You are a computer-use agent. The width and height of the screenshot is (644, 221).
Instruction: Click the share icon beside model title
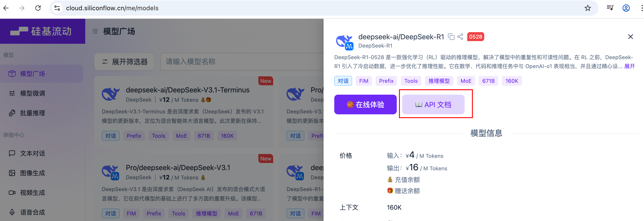tap(460, 37)
